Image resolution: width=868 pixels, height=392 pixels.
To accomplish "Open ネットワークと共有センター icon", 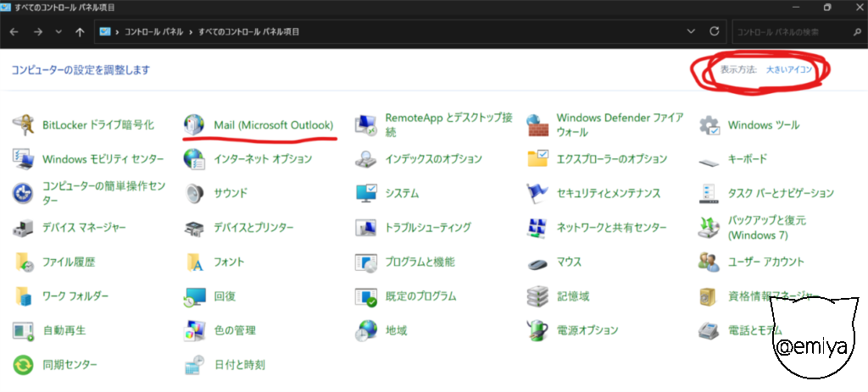I will pyautogui.click(x=537, y=228).
